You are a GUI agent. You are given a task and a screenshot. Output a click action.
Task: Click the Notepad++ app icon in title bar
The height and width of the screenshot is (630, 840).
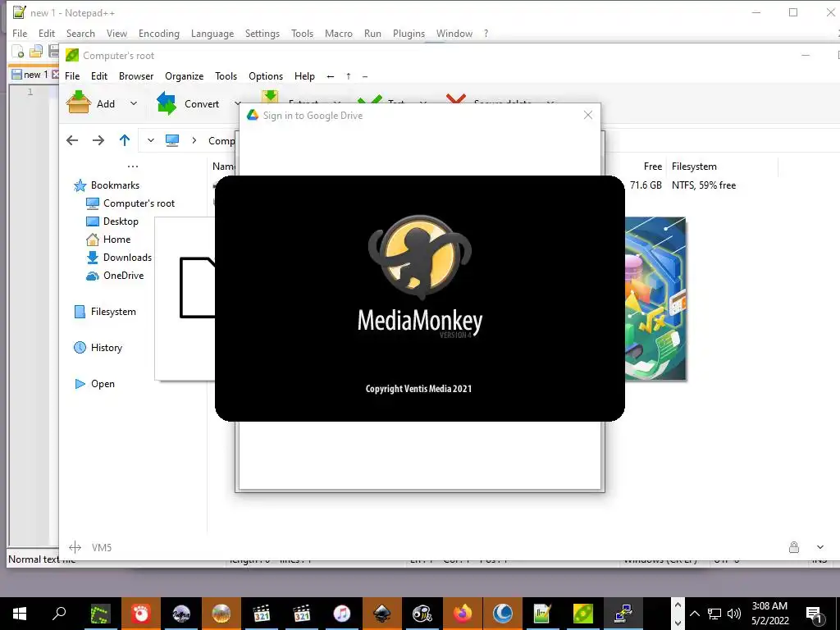(x=20, y=12)
